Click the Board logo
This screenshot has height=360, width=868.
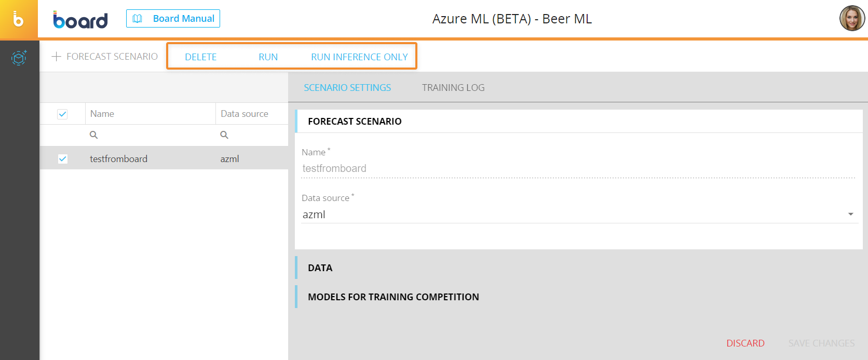click(x=80, y=20)
